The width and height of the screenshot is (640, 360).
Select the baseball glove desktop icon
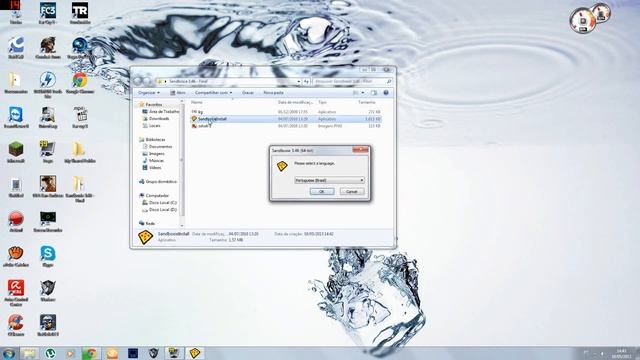16,256
